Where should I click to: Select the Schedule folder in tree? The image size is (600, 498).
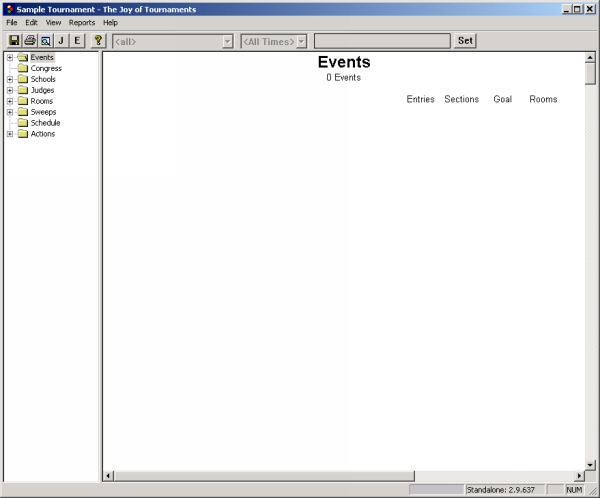[45, 123]
